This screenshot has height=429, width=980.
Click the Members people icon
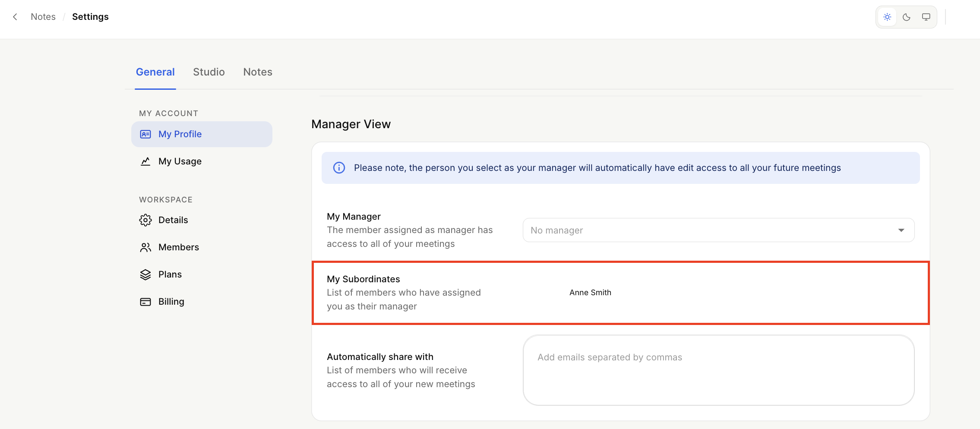tap(145, 247)
